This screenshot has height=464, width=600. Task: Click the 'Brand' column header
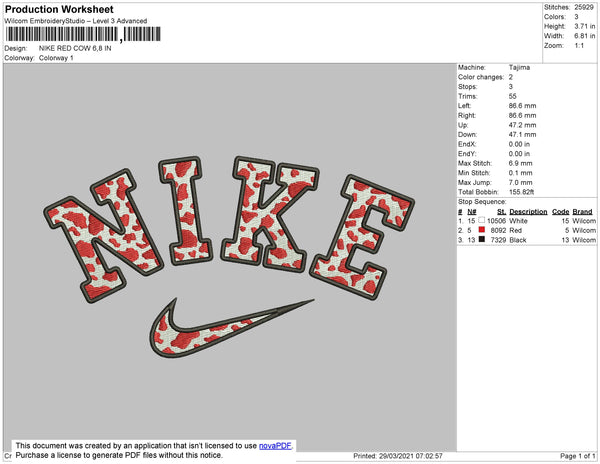coord(582,212)
